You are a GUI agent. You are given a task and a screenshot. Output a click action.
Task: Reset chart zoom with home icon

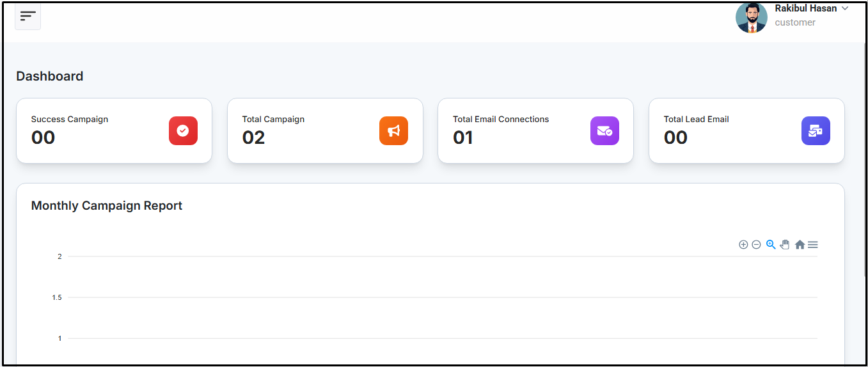click(800, 245)
